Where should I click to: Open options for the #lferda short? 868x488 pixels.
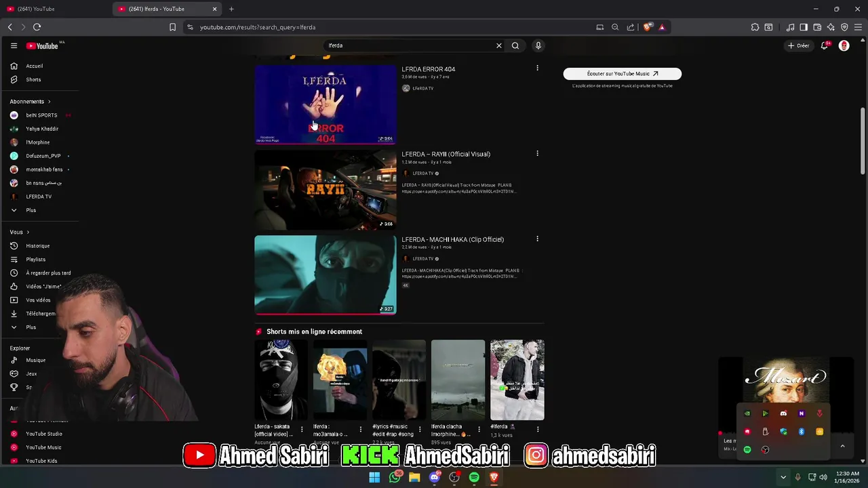click(538, 429)
